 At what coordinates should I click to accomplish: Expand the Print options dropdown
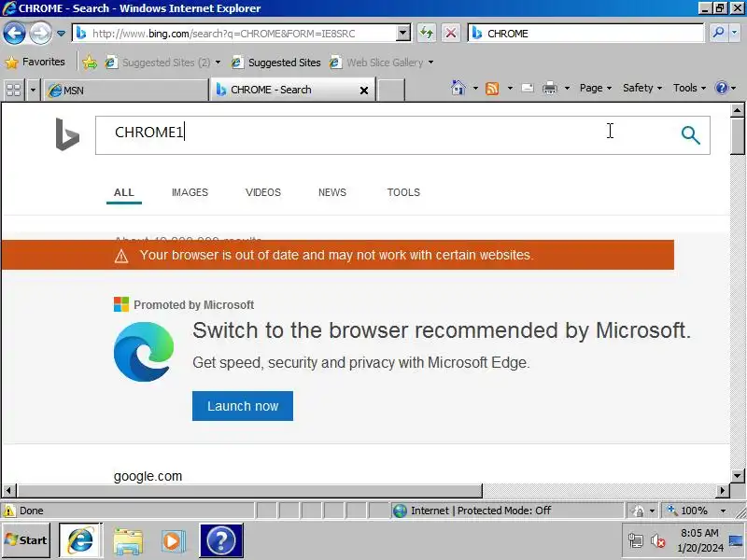pos(567,88)
